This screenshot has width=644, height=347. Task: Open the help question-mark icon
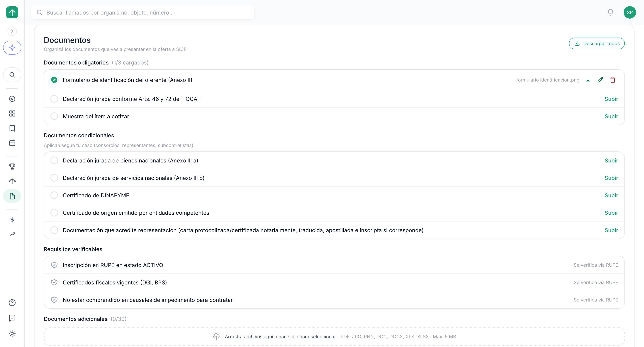click(x=12, y=302)
